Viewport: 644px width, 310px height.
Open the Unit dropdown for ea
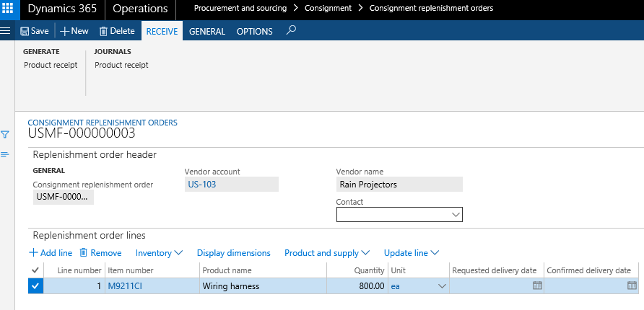point(441,286)
